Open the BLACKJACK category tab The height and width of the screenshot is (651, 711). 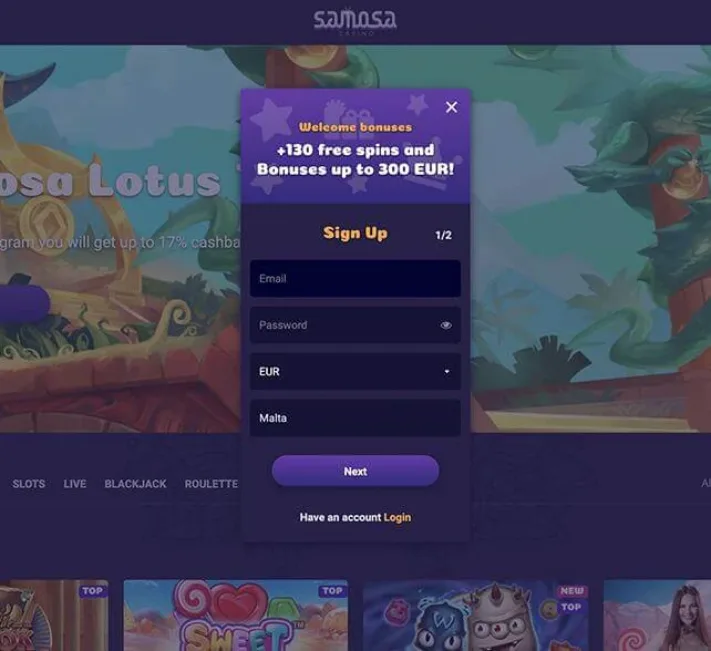[x=135, y=484]
